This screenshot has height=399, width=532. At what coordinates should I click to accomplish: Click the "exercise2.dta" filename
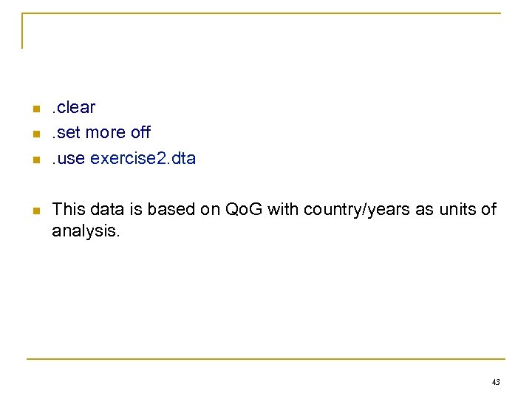[x=143, y=158]
